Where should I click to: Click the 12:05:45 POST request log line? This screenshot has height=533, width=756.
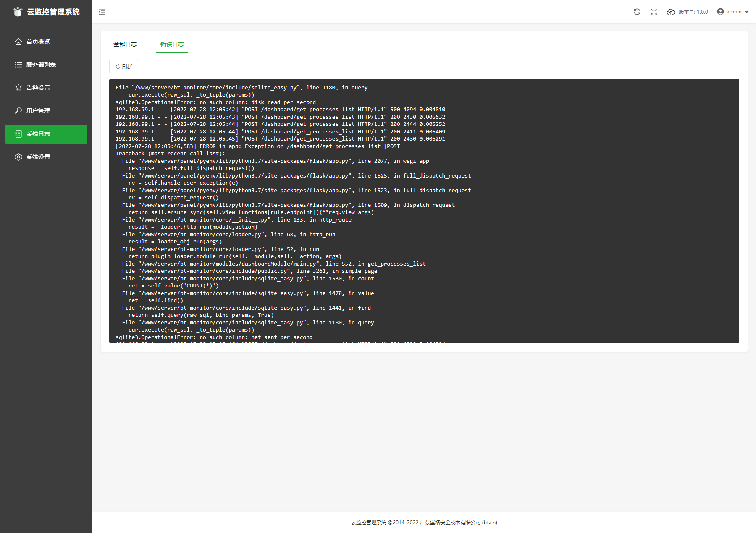coord(280,139)
